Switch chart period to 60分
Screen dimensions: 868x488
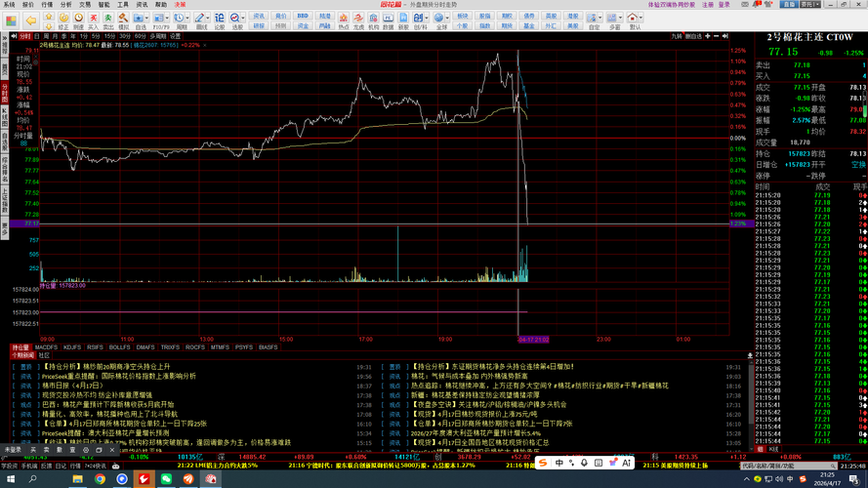[x=140, y=36]
